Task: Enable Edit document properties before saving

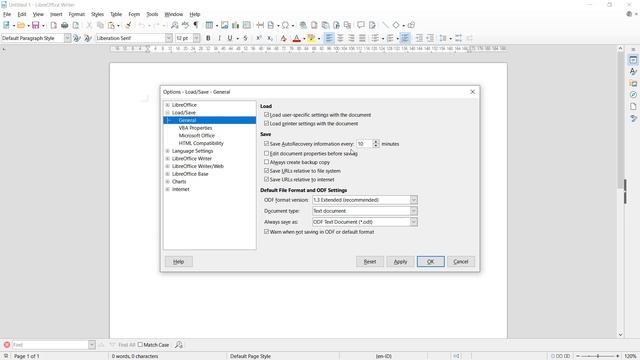Action: pyautogui.click(x=267, y=153)
